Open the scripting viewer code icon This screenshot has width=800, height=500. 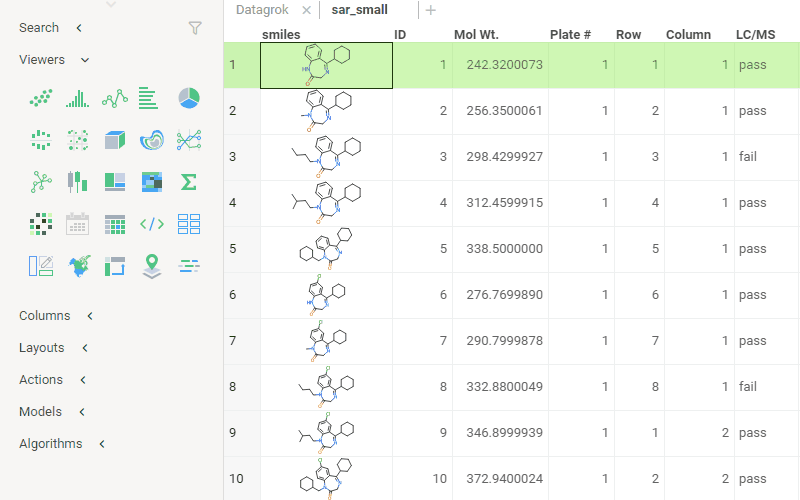(151, 224)
